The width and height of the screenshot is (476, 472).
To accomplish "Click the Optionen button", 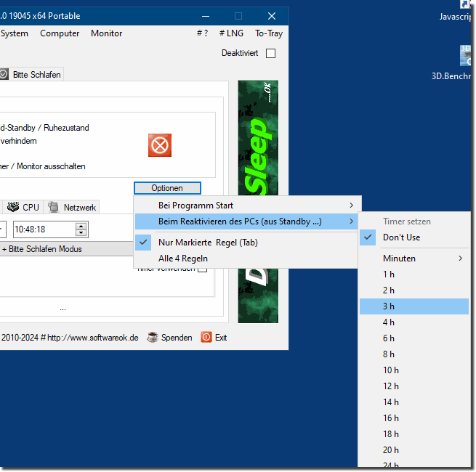I will (x=167, y=188).
